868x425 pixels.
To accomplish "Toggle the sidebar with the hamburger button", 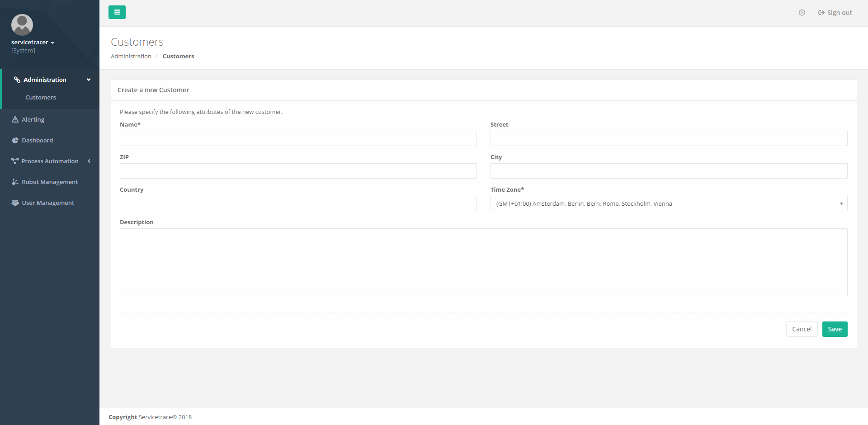I will click(x=117, y=12).
